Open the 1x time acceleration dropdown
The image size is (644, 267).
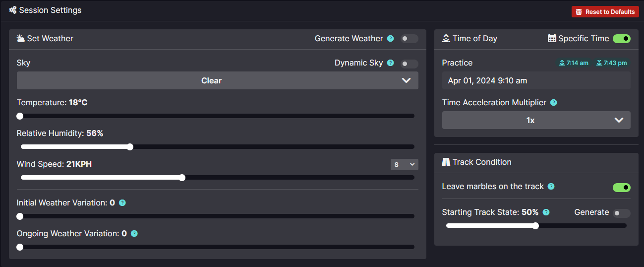(536, 120)
